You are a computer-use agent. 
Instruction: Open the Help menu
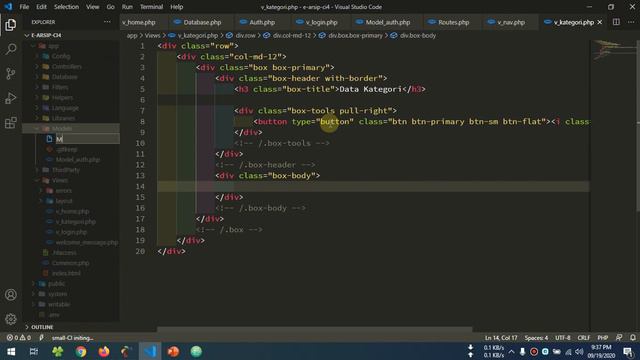(176, 7)
